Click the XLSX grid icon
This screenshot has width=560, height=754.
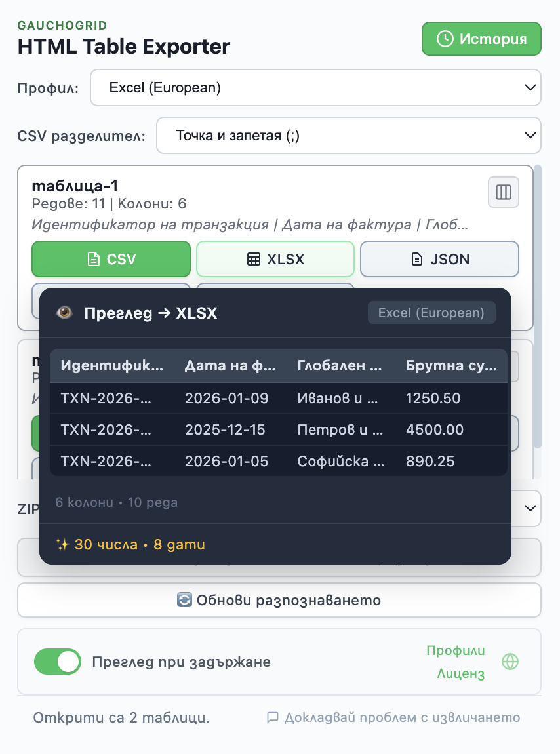(x=254, y=260)
